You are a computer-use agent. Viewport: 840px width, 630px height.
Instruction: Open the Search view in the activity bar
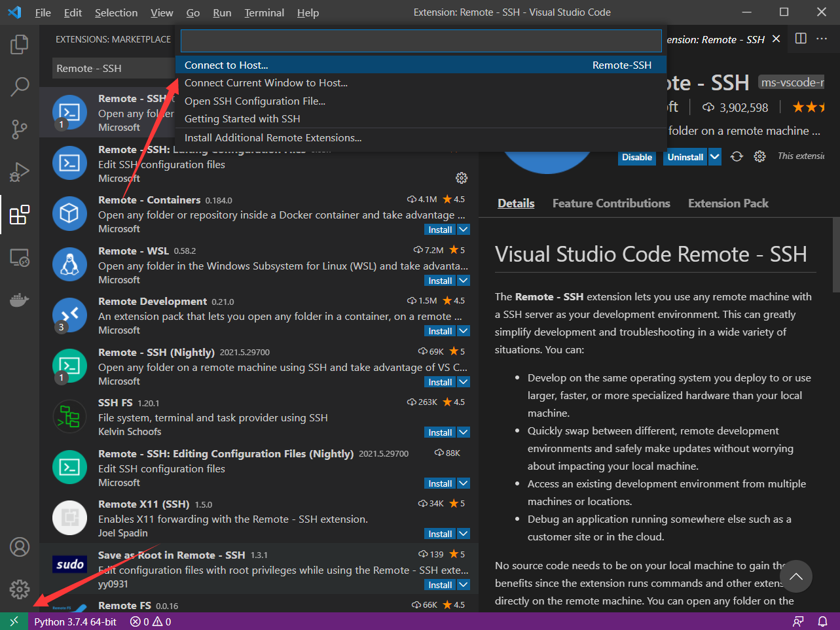click(19, 86)
